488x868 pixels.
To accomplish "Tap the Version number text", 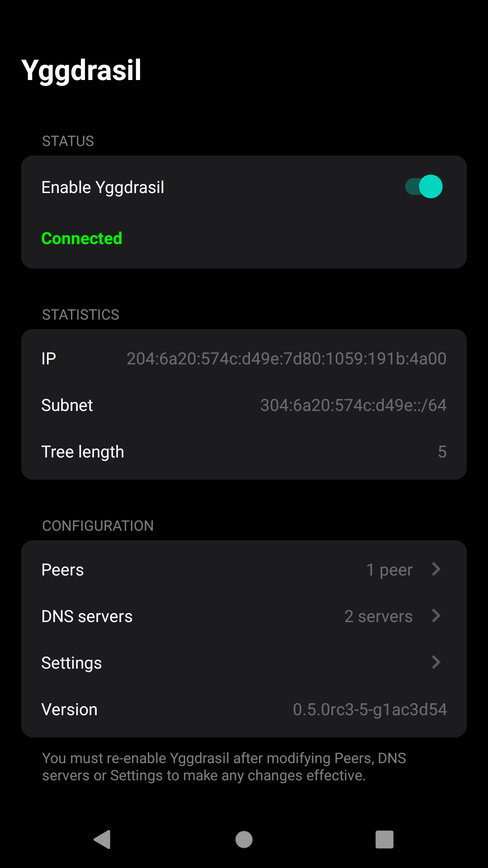I will [x=370, y=709].
